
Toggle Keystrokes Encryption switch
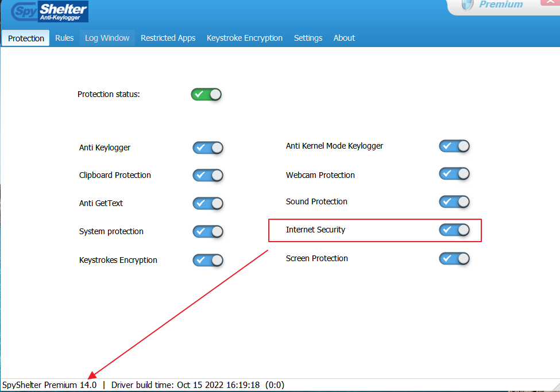pos(208,260)
